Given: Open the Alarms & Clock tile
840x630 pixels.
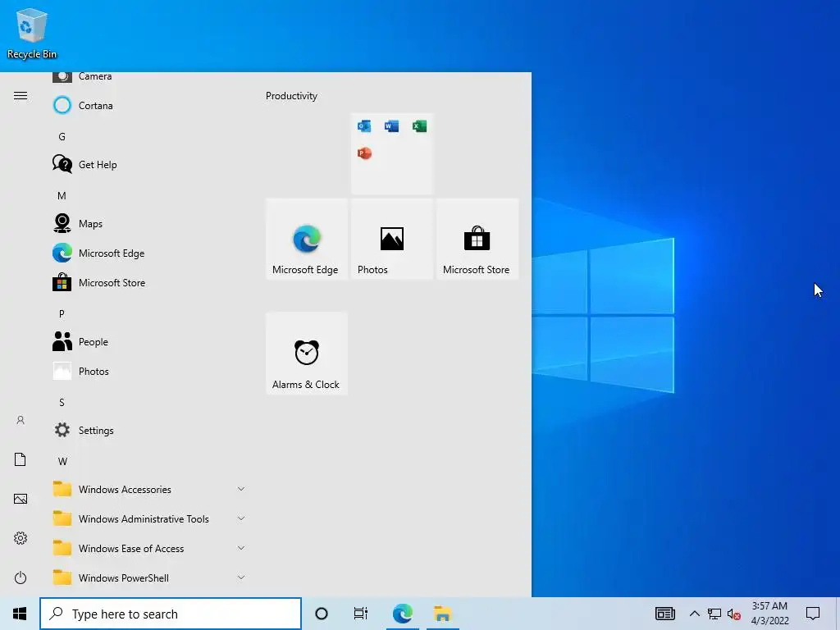Looking at the screenshot, I should click(307, 354).
